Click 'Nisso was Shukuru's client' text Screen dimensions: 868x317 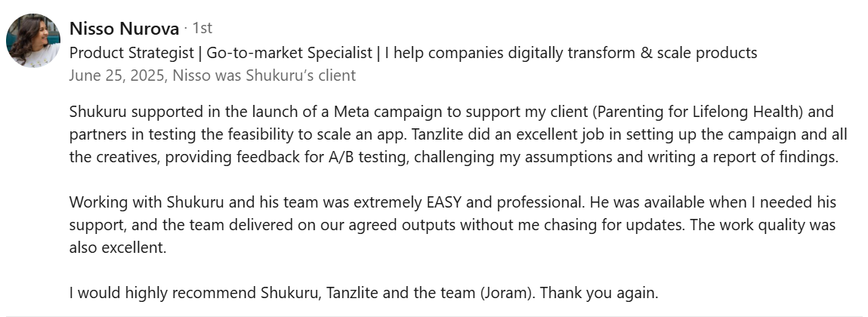click(x=264, y=75)
